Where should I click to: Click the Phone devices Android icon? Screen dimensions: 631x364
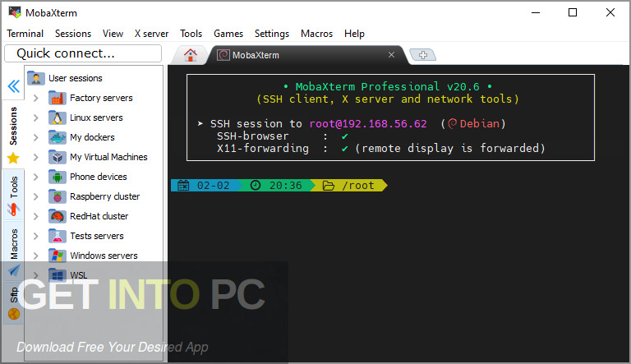[x=58, y=177]
